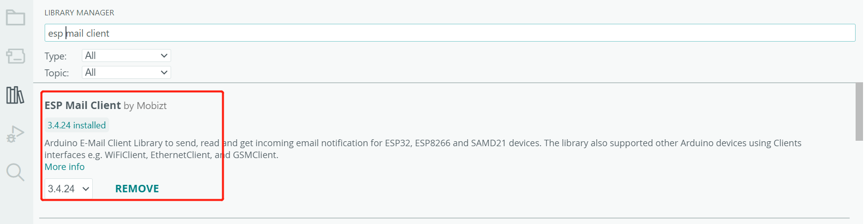Expand the Topic filter dropdown
The height and width of the screenshot is (224, 868).
126,72
